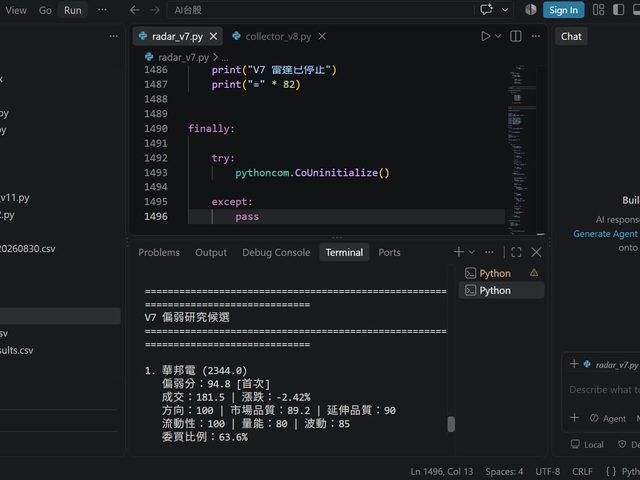Viewport: 640px width, 480px height.
Task: Open terminal panel more actions ellipsis
Action: pos(489,252)
